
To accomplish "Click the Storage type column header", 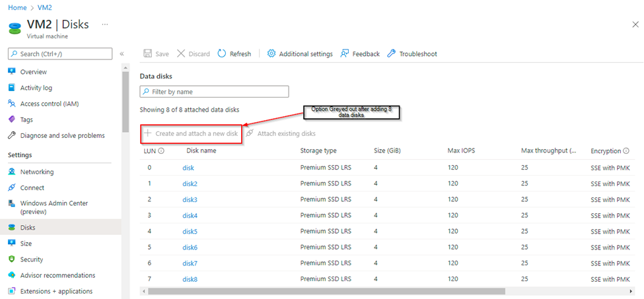I will coord(318,151).
